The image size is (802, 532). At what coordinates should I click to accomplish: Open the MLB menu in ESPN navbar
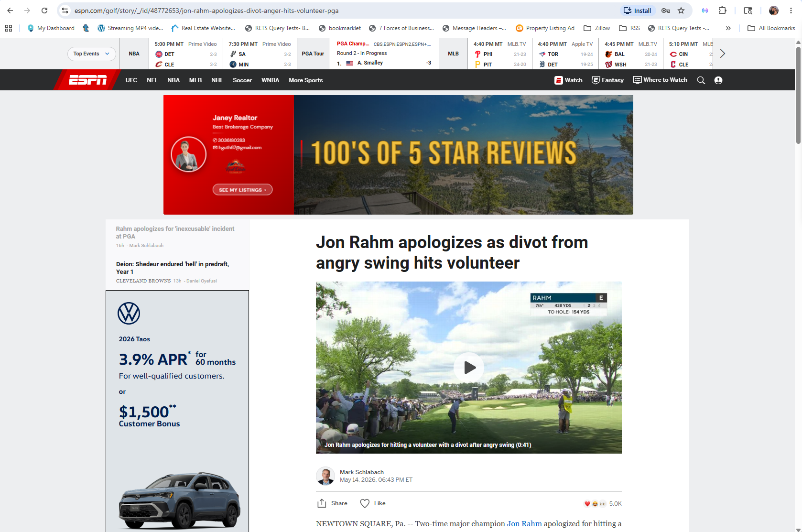[195, 80]
